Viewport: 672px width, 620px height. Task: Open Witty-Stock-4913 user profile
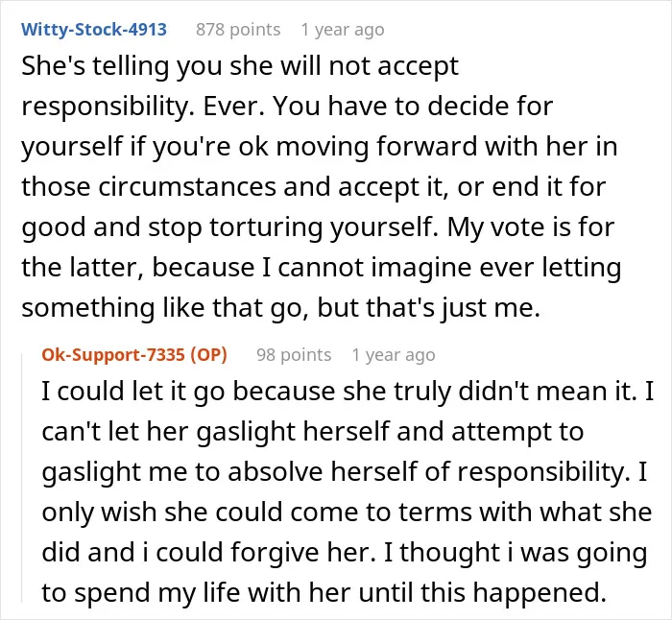[94, 30]
